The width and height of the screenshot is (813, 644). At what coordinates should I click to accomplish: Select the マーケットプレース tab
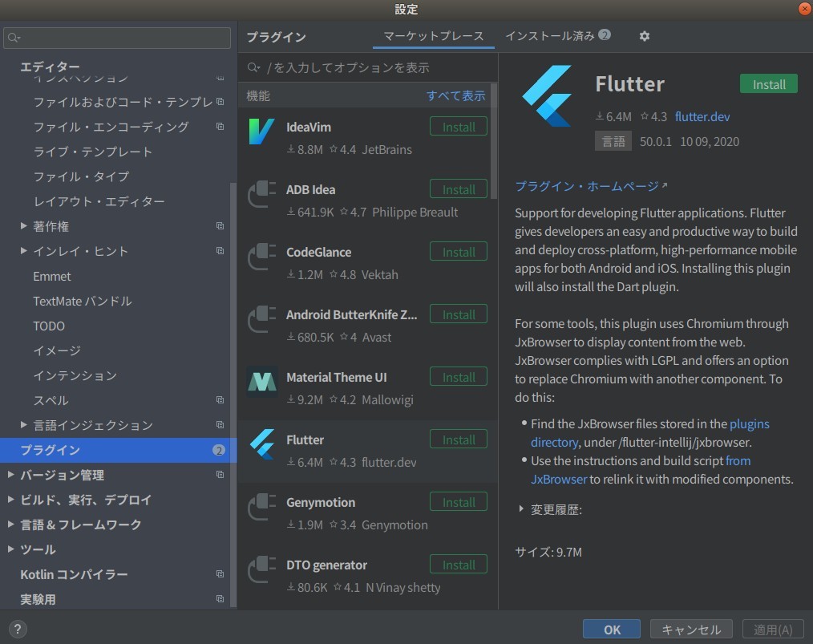click(x=433, y=36)
